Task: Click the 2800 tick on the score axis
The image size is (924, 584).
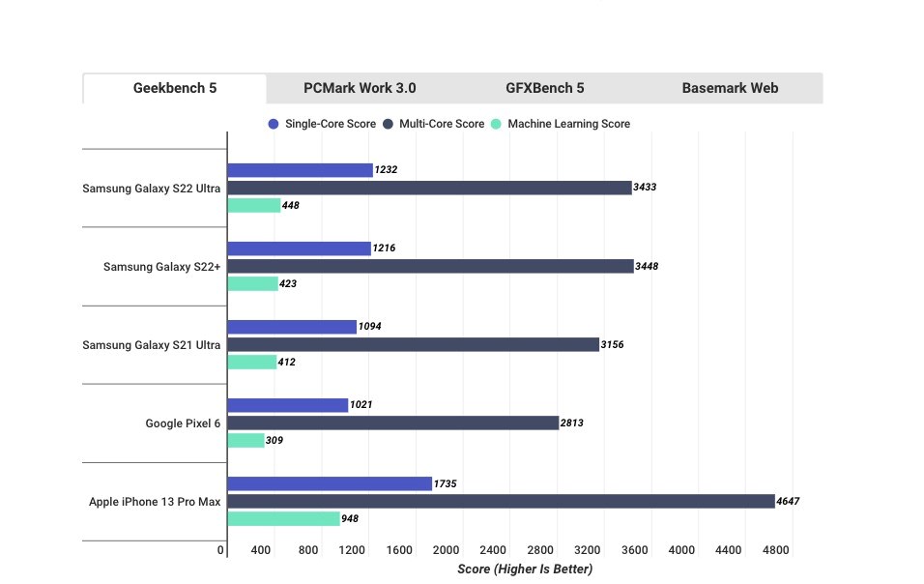Action: pyautogui.click(x=540, y=550)
